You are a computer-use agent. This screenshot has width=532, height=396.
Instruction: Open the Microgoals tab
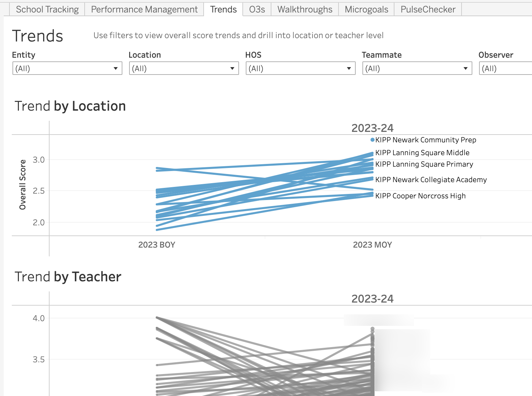point(366,9)
